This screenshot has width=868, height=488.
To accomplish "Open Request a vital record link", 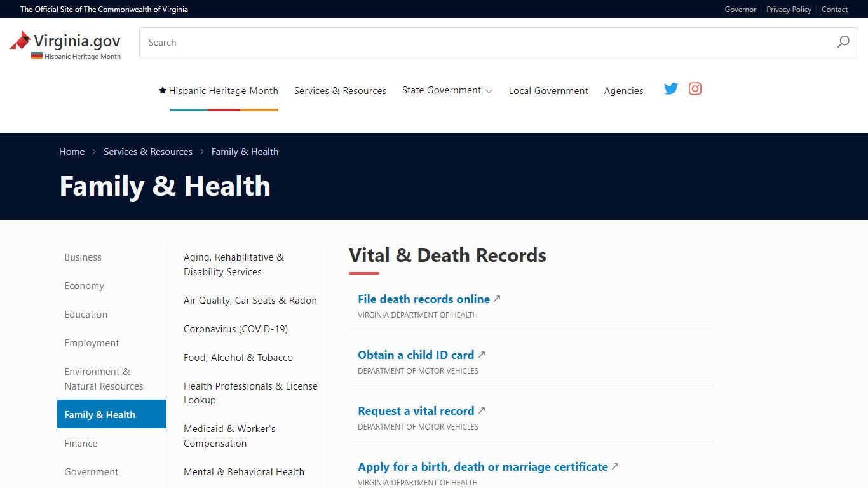I will [416, 411].
